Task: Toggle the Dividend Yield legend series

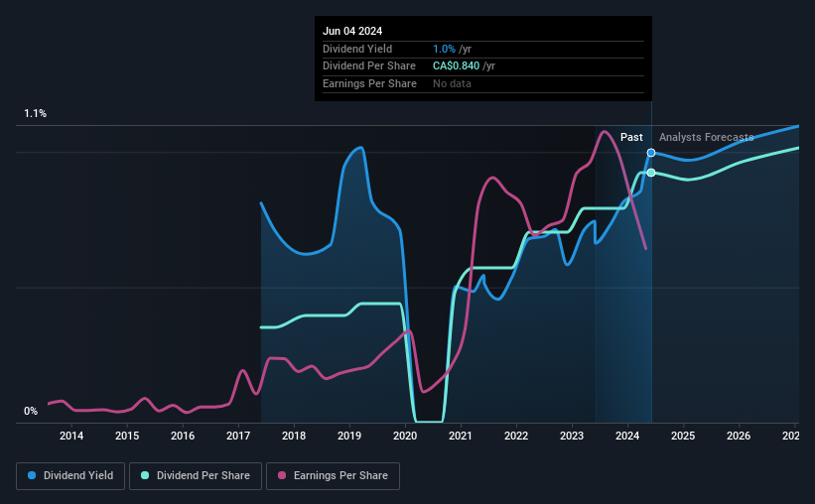Action: click(x=70, y=476)
